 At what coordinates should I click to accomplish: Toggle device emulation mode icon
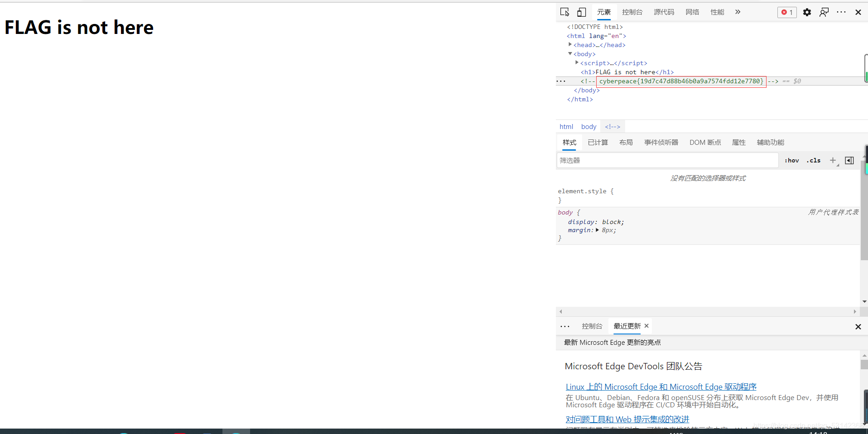click(x=582, y=12)
